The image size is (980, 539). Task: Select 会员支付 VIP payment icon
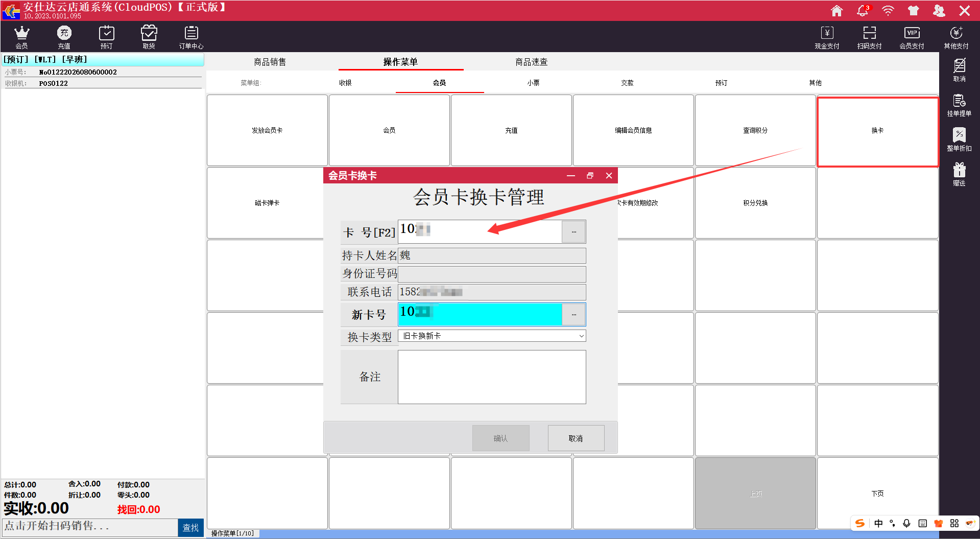click(912, 37)
